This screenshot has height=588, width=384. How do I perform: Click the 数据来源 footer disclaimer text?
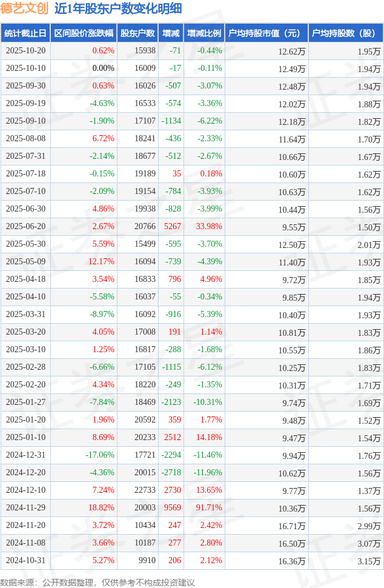pyautogui.click(x=98, y=582)
